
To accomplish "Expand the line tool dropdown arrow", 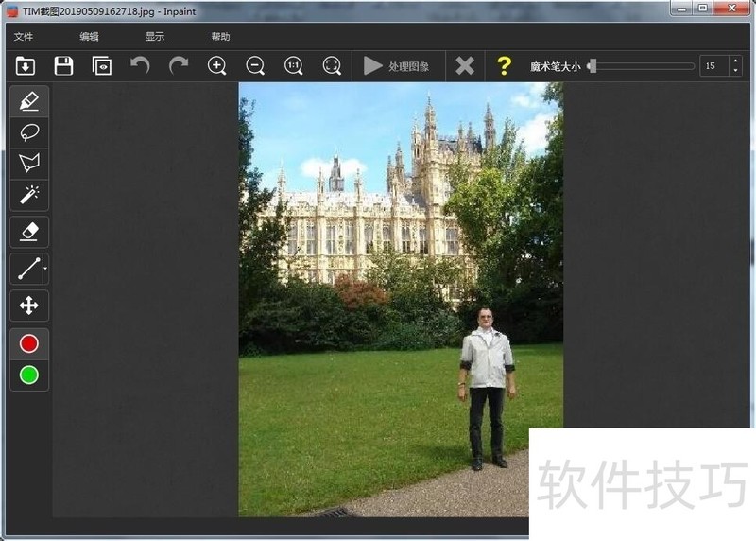I will (45, 269).
